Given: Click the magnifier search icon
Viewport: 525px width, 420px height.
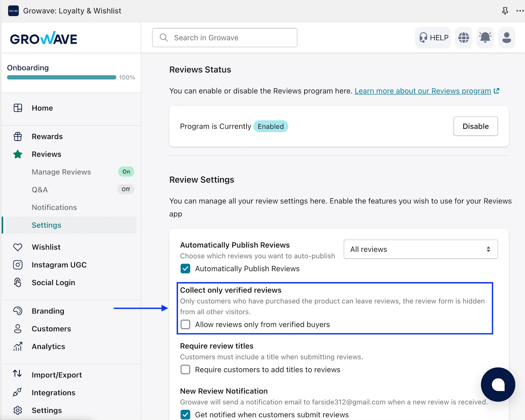Looking at the screenshot, I should click(x=164, y=38).
